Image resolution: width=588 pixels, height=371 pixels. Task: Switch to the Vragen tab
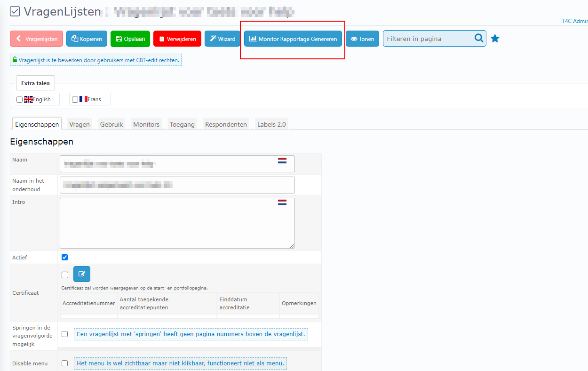(x=79, y=124)
